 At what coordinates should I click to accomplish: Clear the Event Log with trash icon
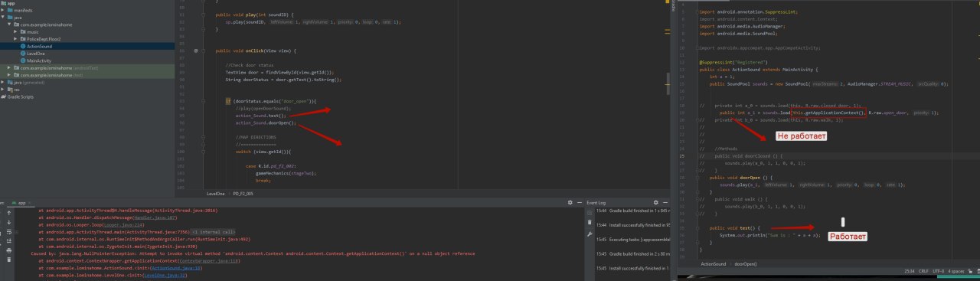589,223
